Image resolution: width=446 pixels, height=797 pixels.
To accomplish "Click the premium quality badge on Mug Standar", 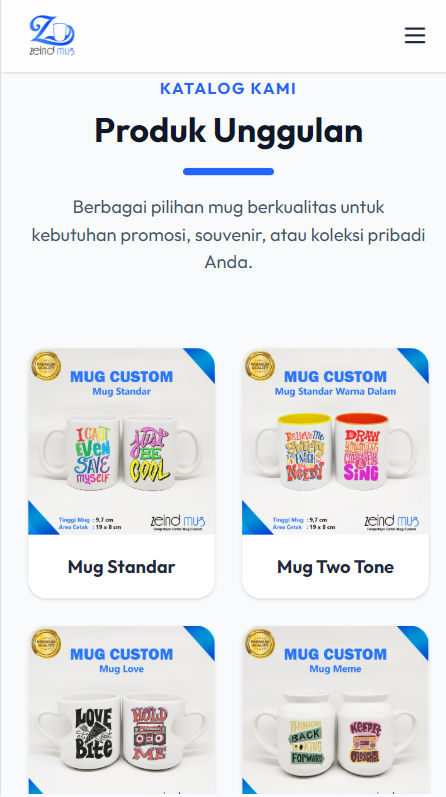I will [x=46, y=366].
